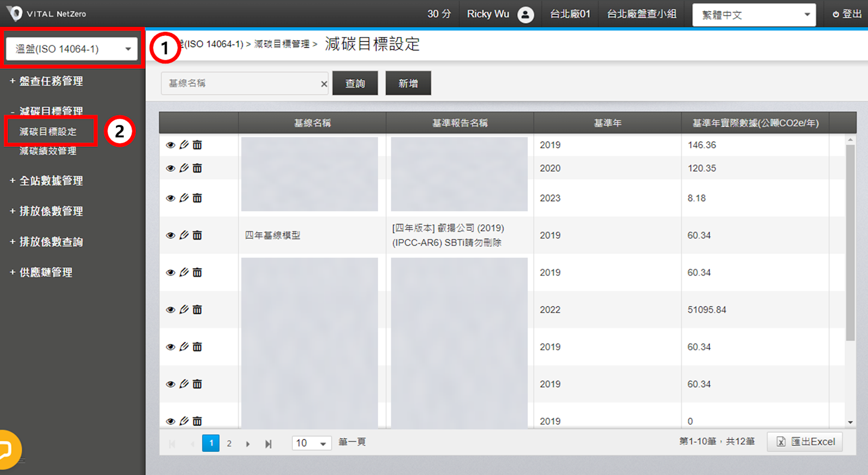Expand the 盤查任務管理 menu section

(x=51, y=81)
